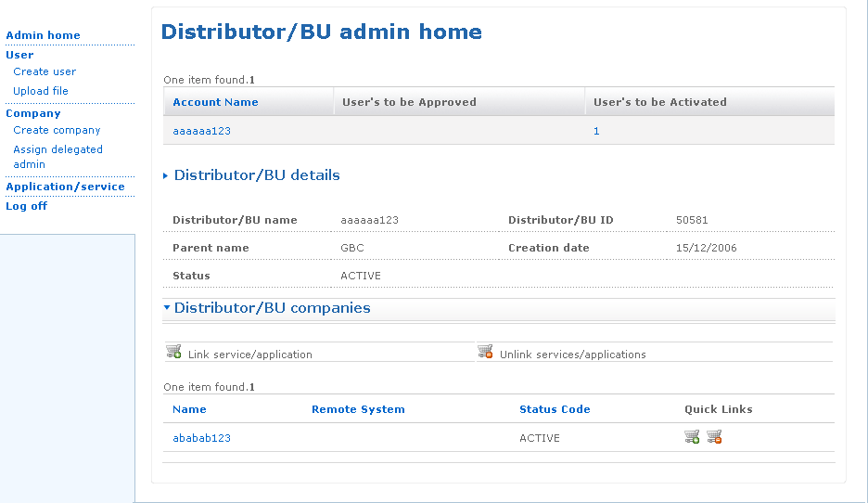868x503 pixels.
Task: Click the ACTIVE value beside the Status label
Action: click(x=361, y=276)
